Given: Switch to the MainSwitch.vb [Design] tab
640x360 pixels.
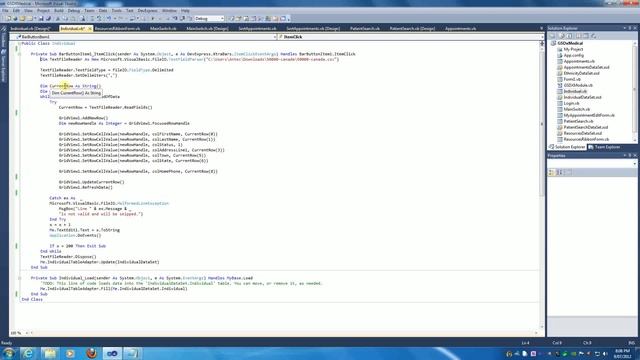Looking at the screenshot, I should [207, 29].
